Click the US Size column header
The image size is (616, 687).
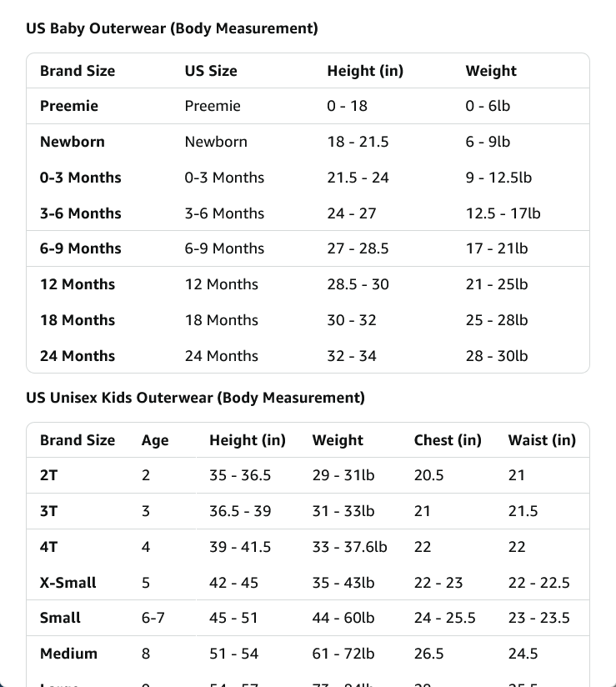[x=211, y=71]
